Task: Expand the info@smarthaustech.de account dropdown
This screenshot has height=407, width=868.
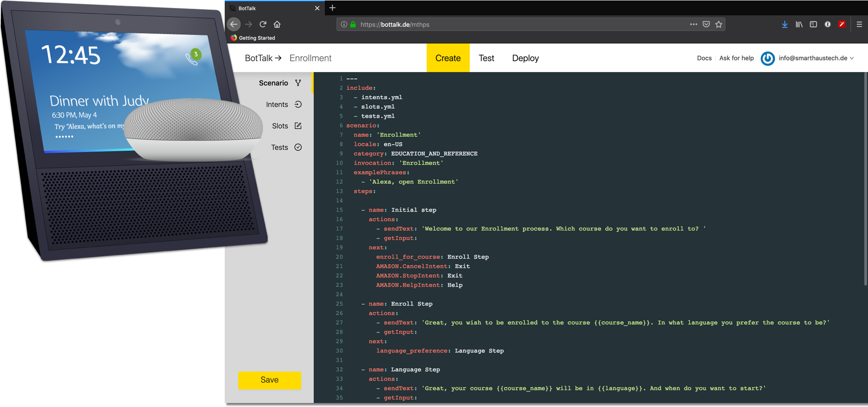Action: 816,58
